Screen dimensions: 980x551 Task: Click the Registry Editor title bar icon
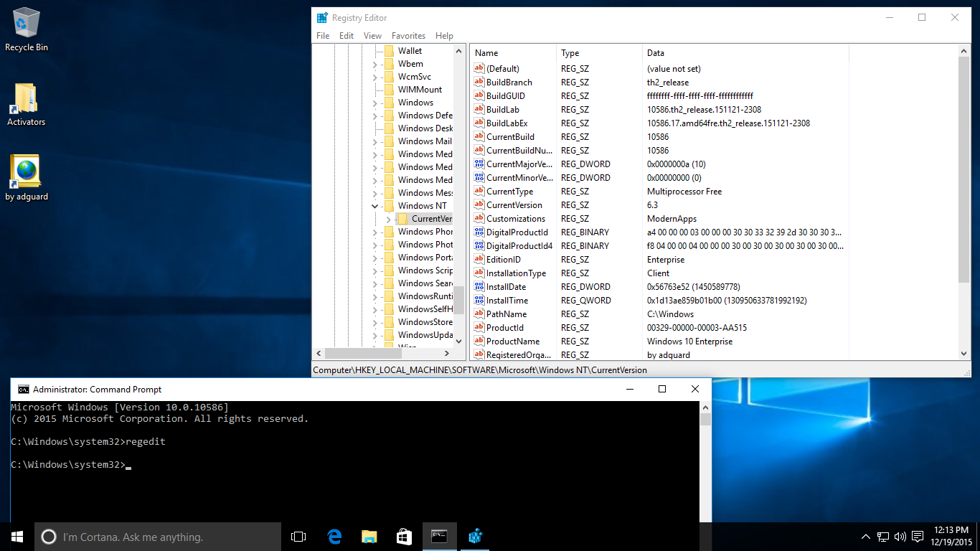tap(322, 18)
